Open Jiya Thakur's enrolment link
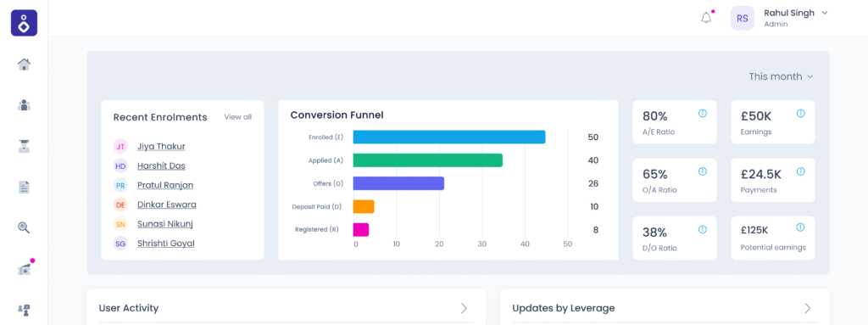The image size is (868, 325). coord(161,147)
